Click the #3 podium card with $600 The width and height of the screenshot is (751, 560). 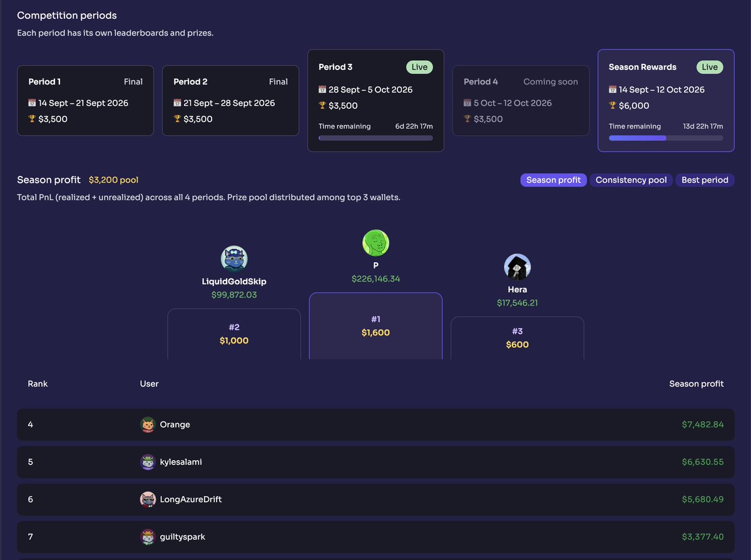click(518, 338)
